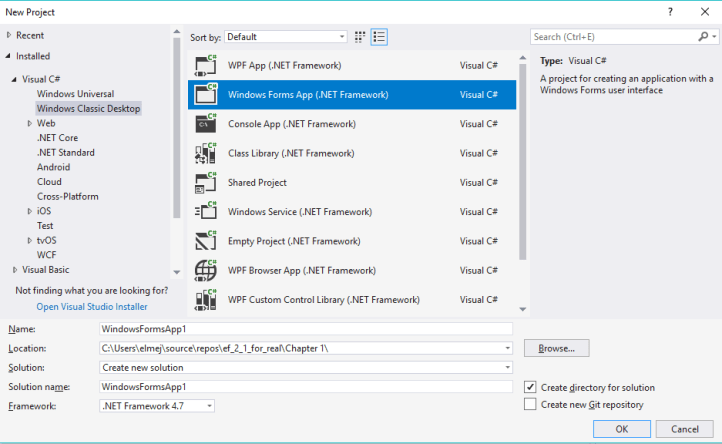This screenshot has height=444, width=722.
Task: Open the Framework version dropdown
Action: click(x=157, y=405)
